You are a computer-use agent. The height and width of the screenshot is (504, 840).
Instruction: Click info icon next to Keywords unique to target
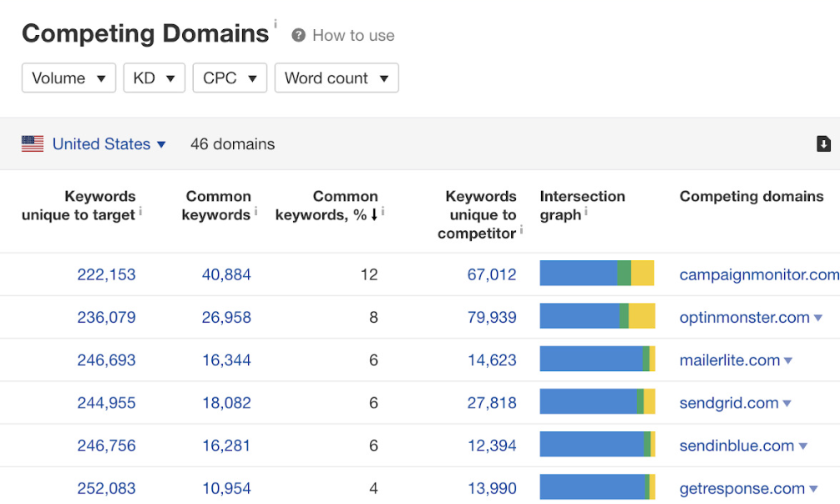tap(140, 212)
